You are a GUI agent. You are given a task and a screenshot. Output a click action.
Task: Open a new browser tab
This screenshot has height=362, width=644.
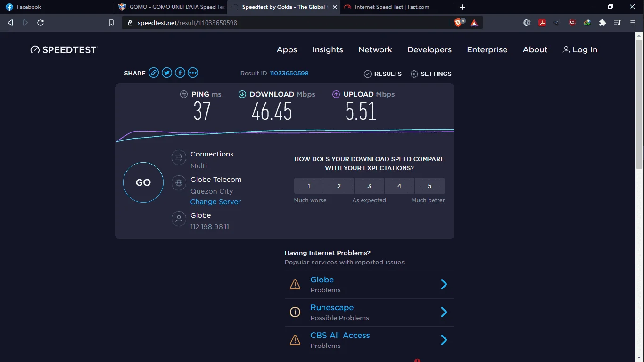(x=462, y=7)
